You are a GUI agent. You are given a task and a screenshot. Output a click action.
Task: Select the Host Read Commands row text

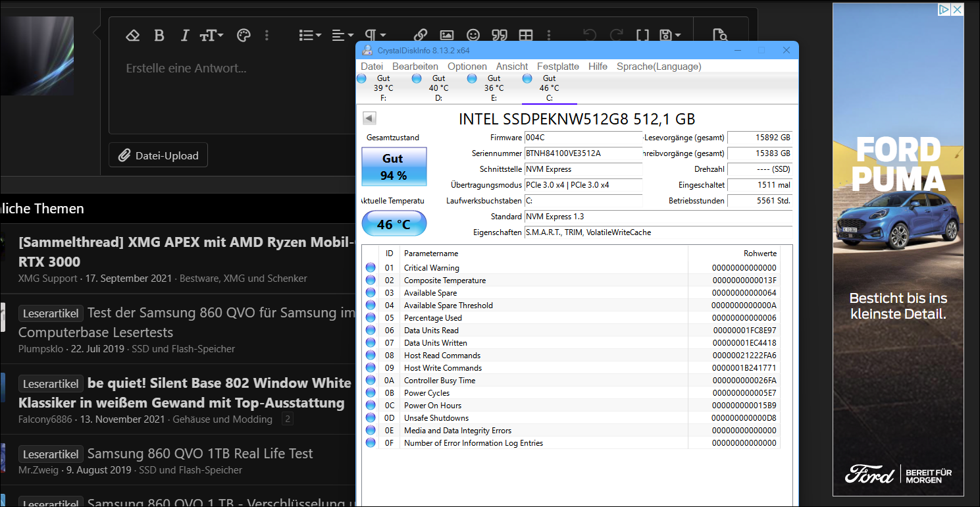pos(442,356)
